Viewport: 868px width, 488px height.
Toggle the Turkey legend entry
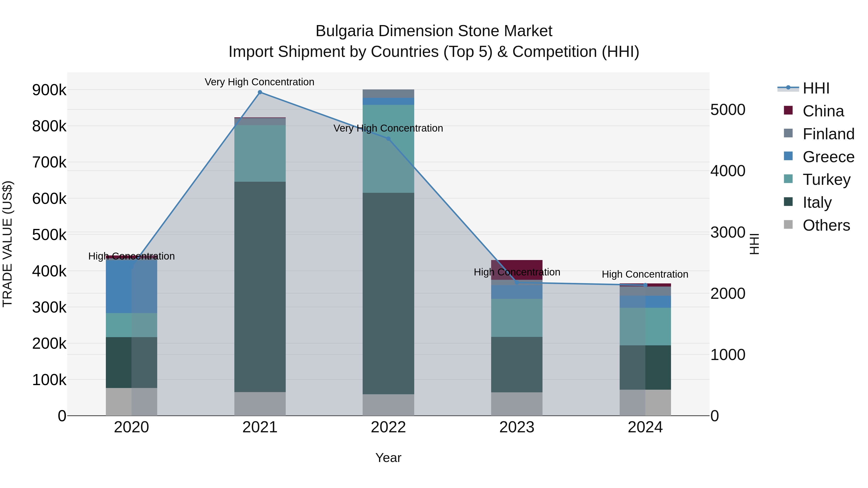point(817,180)
